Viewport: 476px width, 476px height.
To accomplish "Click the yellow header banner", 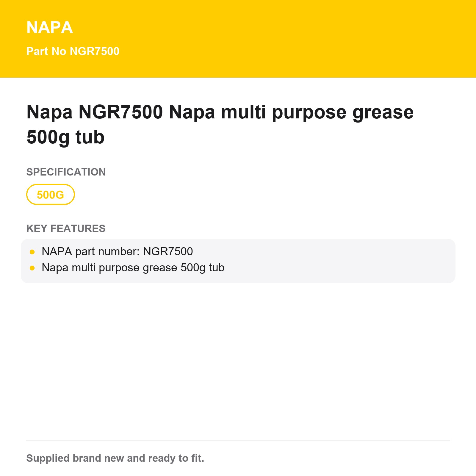I will pyautogui.click(x=238, y=39).
